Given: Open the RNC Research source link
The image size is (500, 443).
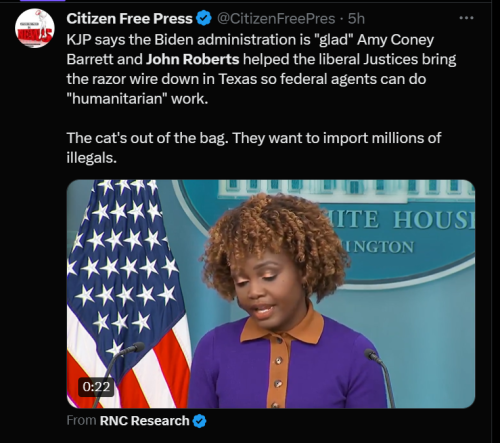Looking at the screenshot, I should click(x=144, y=421).
